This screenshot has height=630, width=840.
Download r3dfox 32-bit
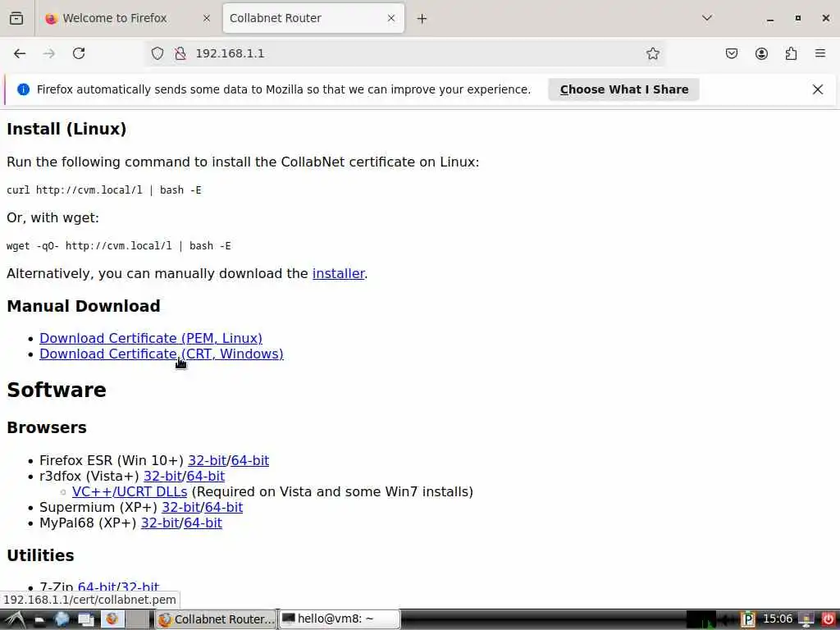pos(163,477)
